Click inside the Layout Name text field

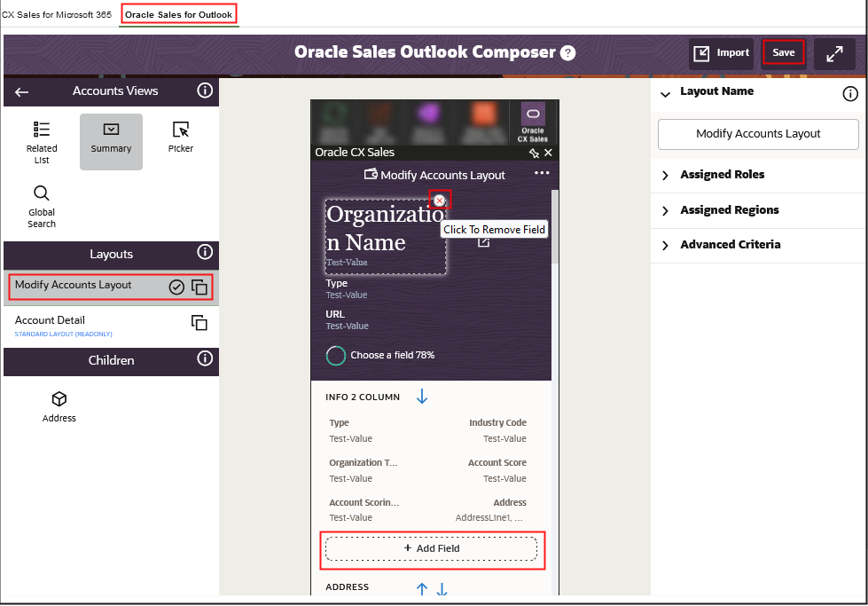coord(757,134)
